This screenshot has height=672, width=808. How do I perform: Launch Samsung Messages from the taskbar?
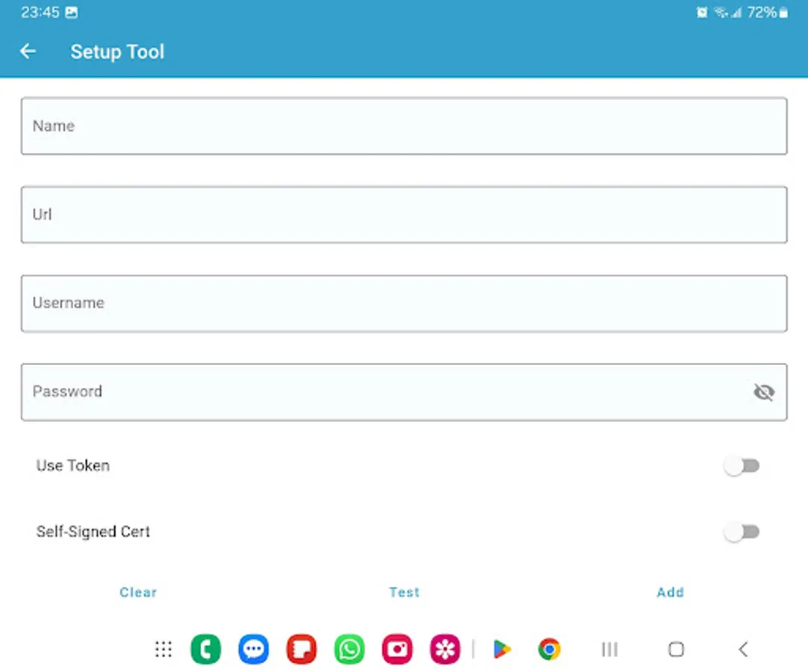point(253,649)
